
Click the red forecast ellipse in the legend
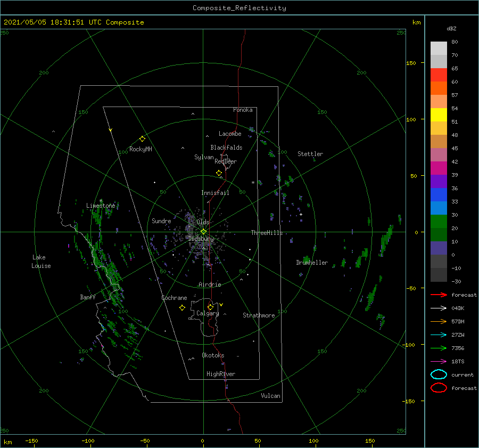point(439,388)
